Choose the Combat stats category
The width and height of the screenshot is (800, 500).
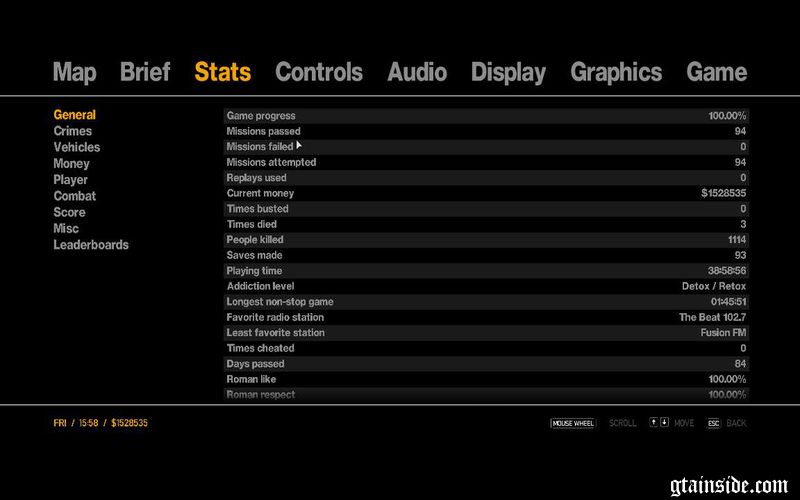(x=74, y=196)
